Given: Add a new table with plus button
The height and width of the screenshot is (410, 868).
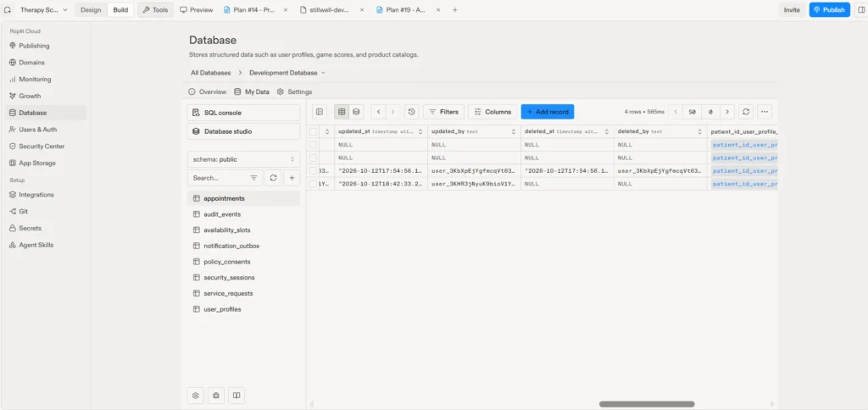Looking at the screenshot, I should 292,178.
